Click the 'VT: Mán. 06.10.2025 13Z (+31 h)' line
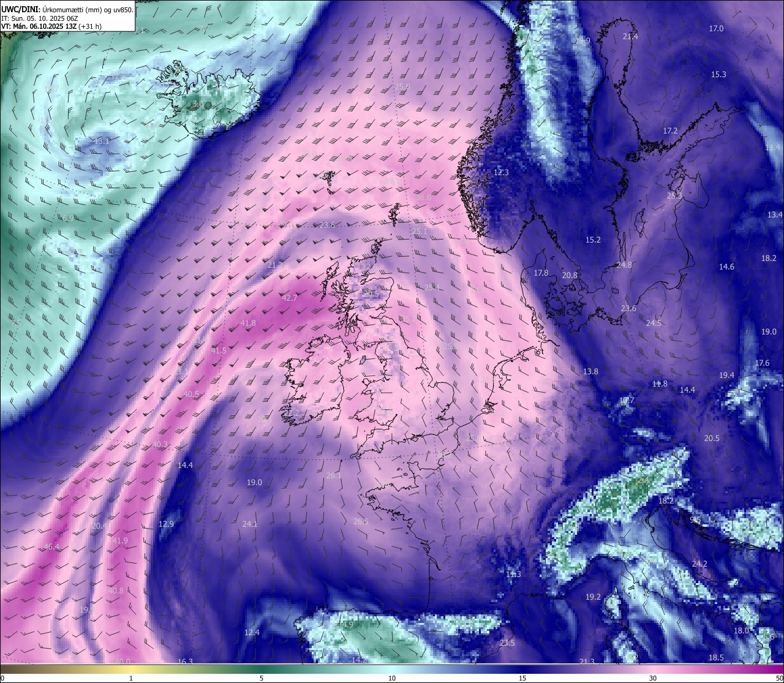Viewport: 784px width, 683px height. coord(51,26)
